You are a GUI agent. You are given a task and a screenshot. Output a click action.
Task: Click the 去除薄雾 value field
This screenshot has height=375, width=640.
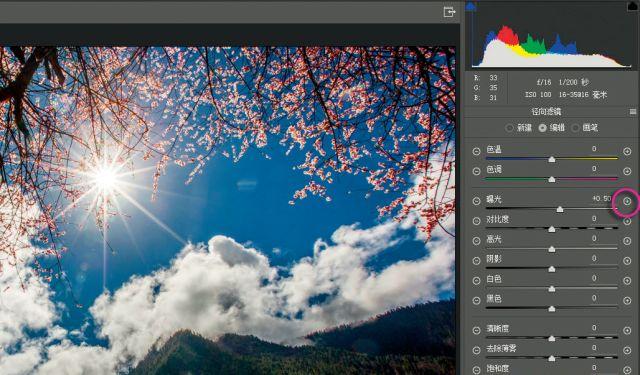tap(594, 348)
